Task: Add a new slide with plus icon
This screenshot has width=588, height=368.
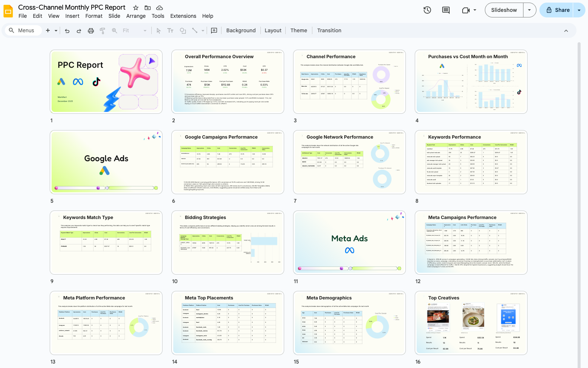Action: pyautogui.click(x=48, y=30)
